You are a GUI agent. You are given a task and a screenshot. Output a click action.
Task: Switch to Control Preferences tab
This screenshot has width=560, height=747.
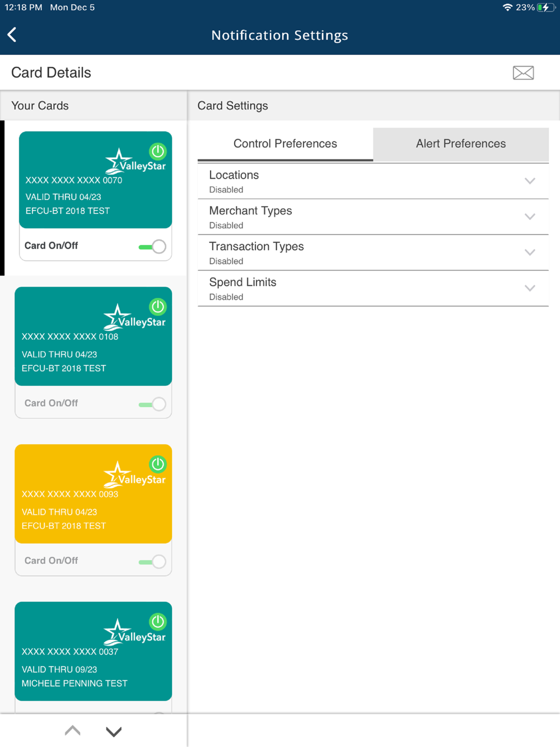tap(285, 144)
